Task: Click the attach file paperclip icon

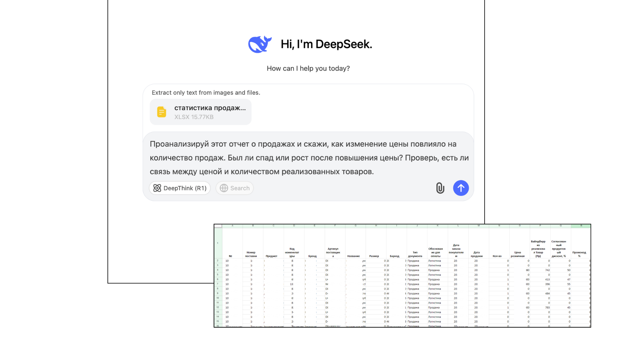Action: [x=440, y=188]
